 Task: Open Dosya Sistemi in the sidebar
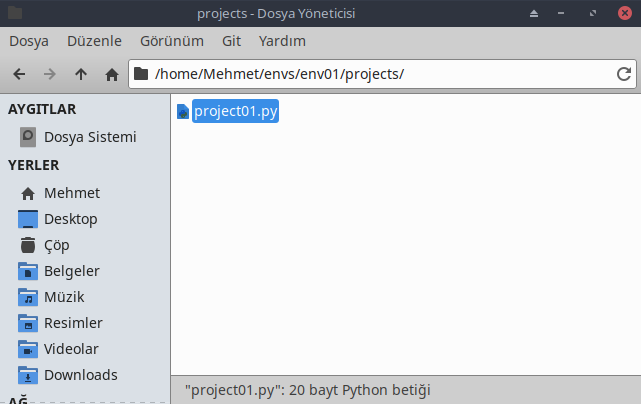(x=78, y=137)
